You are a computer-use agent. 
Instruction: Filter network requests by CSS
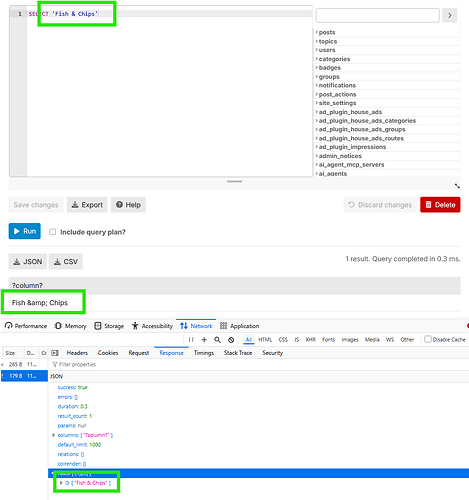[x=283, y=339]
